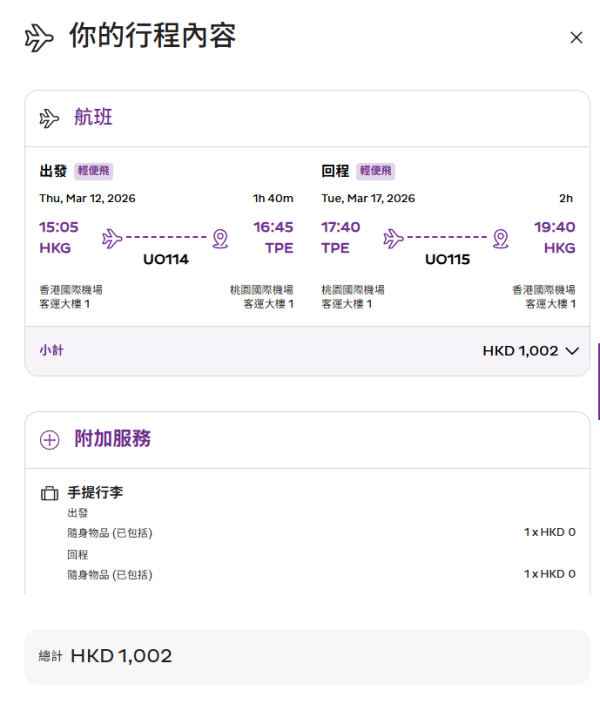Viewport: 600px width, 711px height.
Task: Click the 手提行李 item title
Action: coord(95,492)
